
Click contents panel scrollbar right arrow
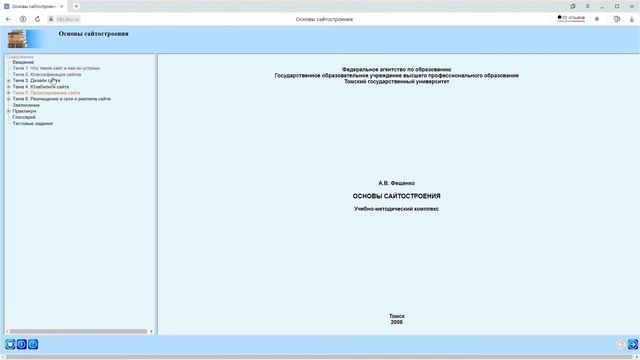click(x=151, y=331)
